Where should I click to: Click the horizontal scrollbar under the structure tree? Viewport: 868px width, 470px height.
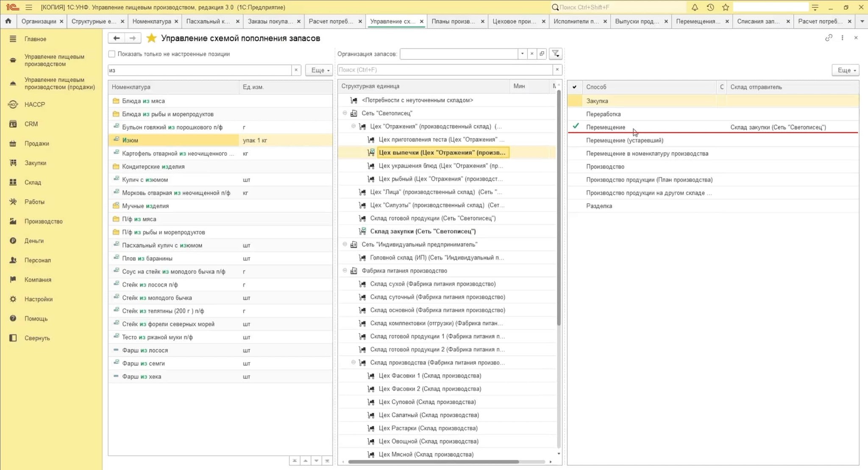[x=433, y=462]
